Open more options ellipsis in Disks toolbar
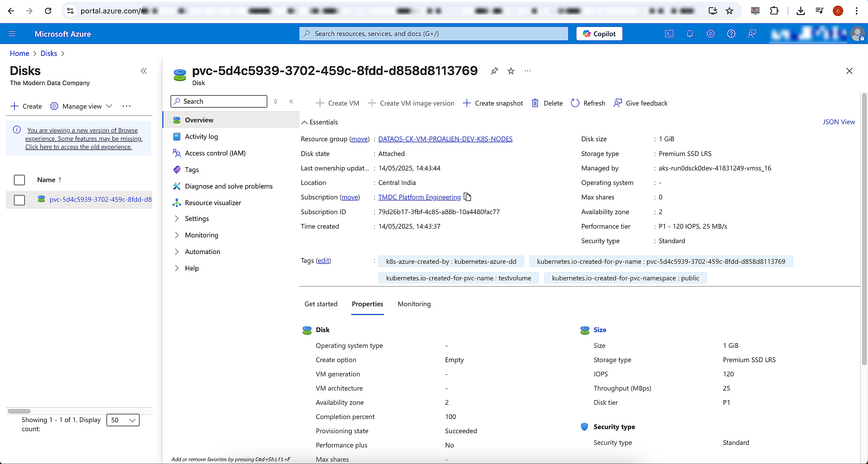 [126, 106]
